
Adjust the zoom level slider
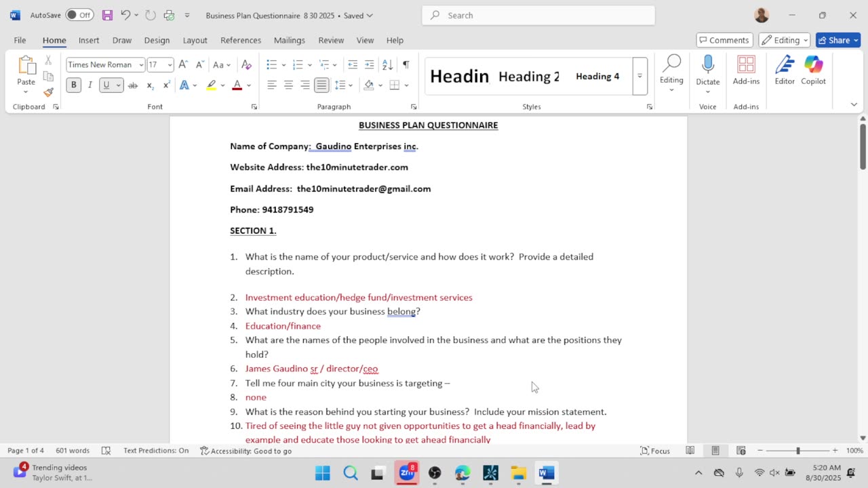click(x=797, y=451)
